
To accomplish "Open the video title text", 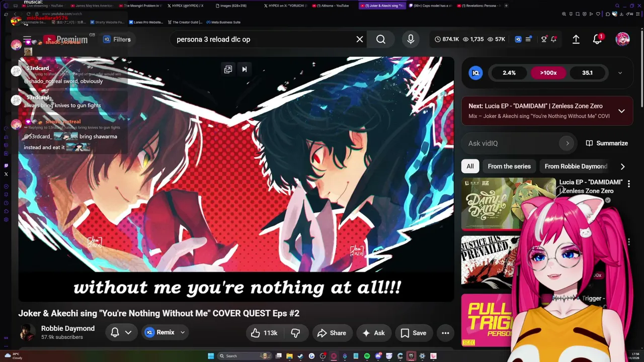I will pos(159,313).
